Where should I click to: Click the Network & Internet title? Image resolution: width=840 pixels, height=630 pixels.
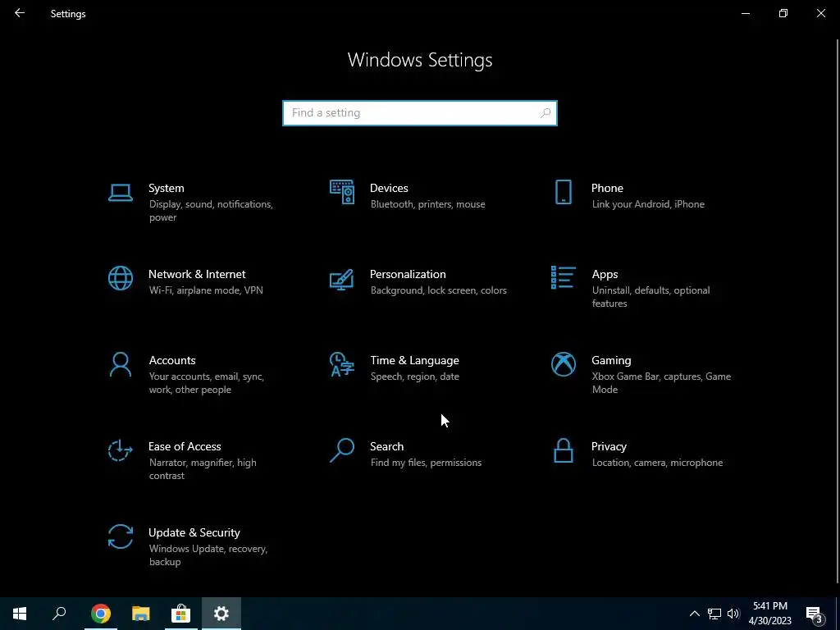tap(197, 274)
